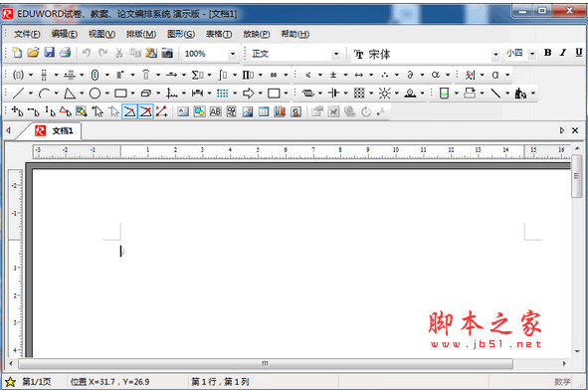Click the Undo arrow icon
The width and height of the screenshot is (588, 390).
pos(87,53)
